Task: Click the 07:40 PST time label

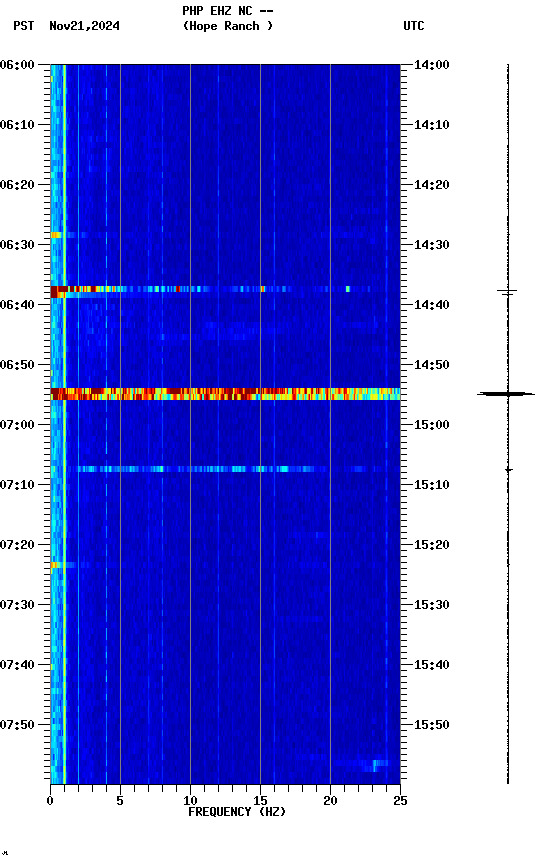Action: tap(17, 665)
